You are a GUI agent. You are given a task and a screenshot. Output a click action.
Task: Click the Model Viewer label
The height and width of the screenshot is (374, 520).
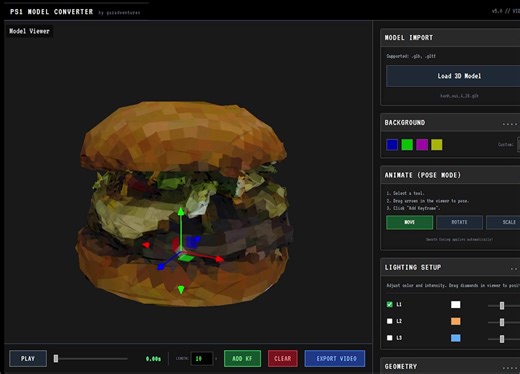(x=29, y=31)
